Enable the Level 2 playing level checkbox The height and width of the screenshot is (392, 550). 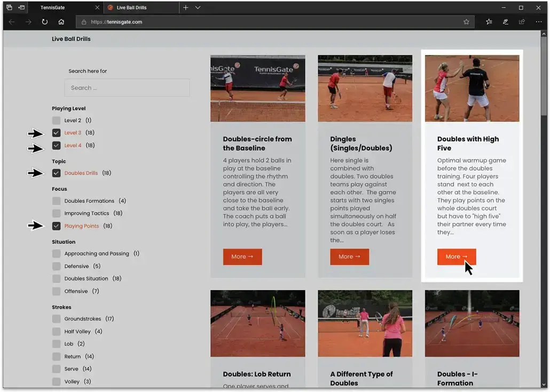pyautogui.click(x=57, y=121)
